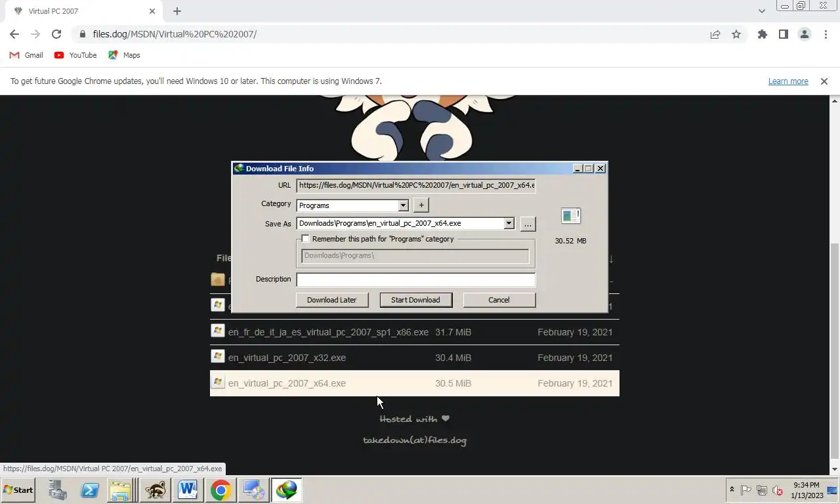Enable Remember this path for Programs category
The width and height of the screenshot is (840, 504).
305,239
